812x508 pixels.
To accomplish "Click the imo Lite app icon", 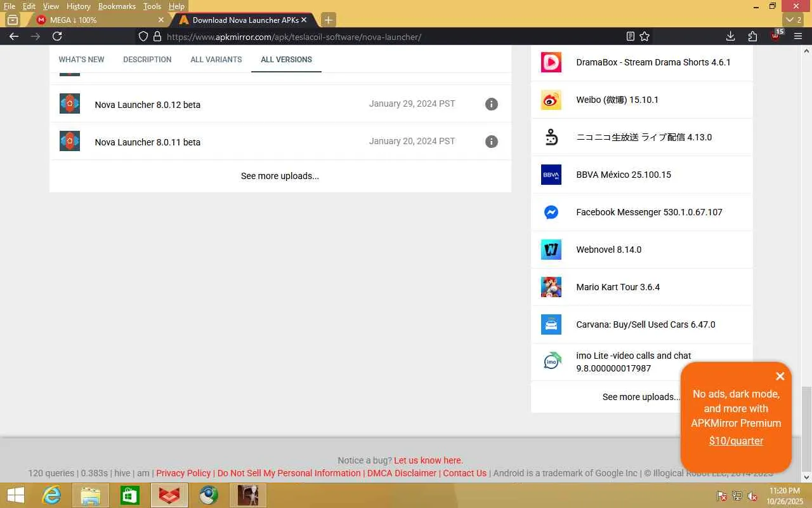I will (551, 362).
